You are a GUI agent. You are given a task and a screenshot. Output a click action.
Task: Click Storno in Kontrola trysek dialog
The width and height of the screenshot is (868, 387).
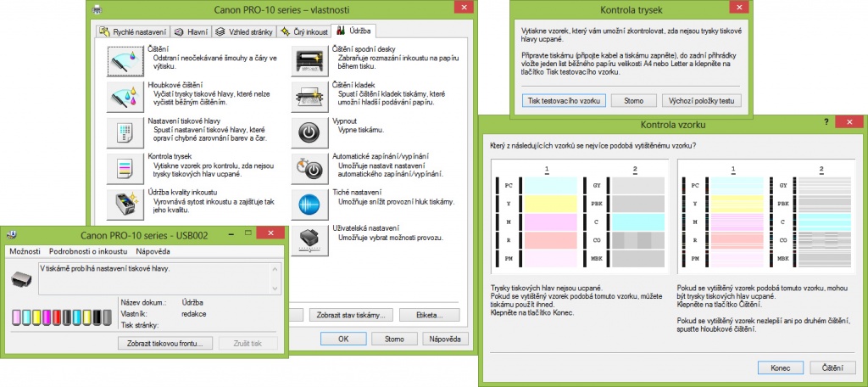[x=634, y=101]
